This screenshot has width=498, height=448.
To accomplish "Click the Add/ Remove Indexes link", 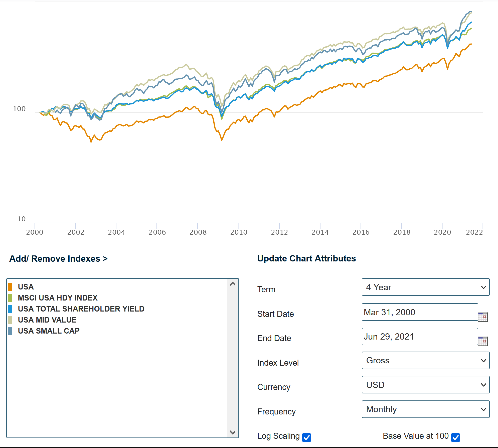I will point(58,259).
